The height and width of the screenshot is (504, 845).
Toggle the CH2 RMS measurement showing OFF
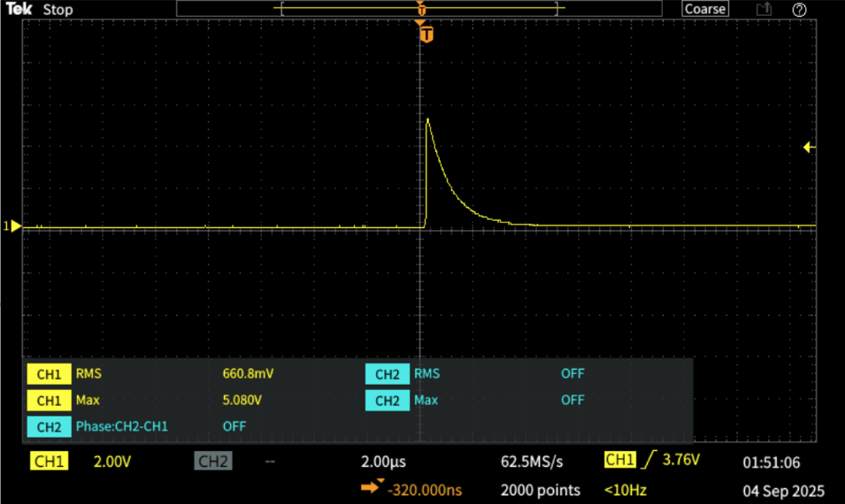pos(572,374)
